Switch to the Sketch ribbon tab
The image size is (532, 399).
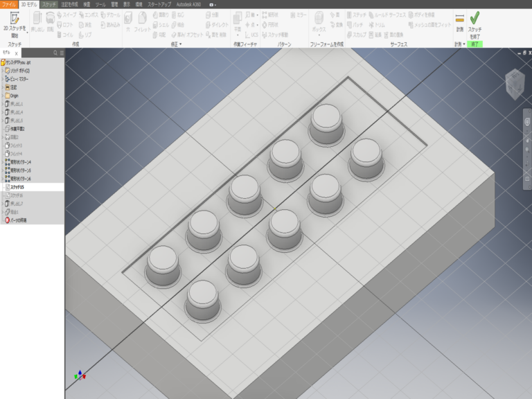tap(49, 4)
